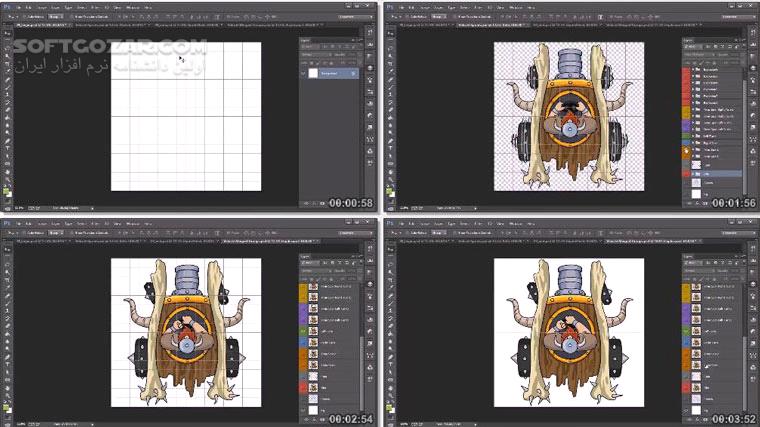The image size is (760, 427).
Task: Open the blend mode dropdown in 00:03:52 layers panel
Action: point(699,271)
